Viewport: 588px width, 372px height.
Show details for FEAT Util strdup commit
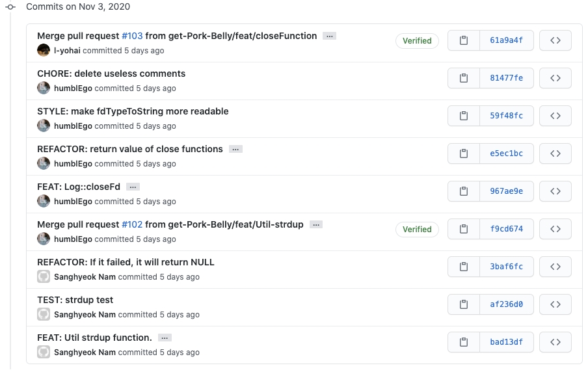[165, 338]
